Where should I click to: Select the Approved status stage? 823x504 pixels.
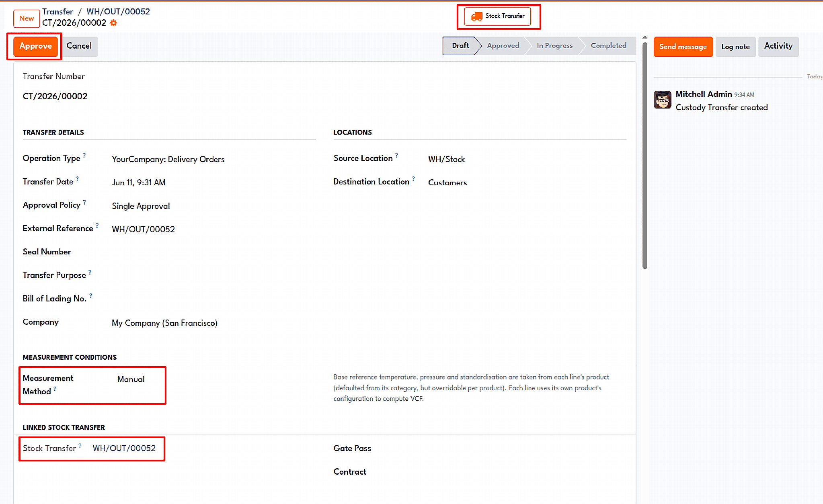[x=503, y=45]
